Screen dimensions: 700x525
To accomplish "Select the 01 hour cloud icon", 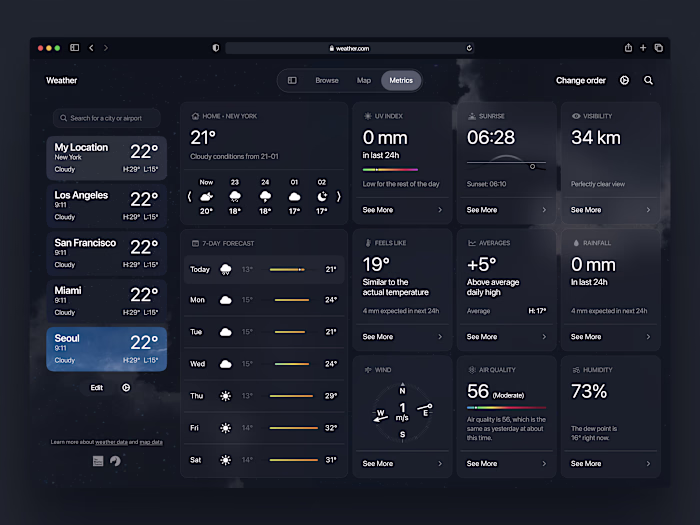I will pyautogui.click(x=294, y=196).
